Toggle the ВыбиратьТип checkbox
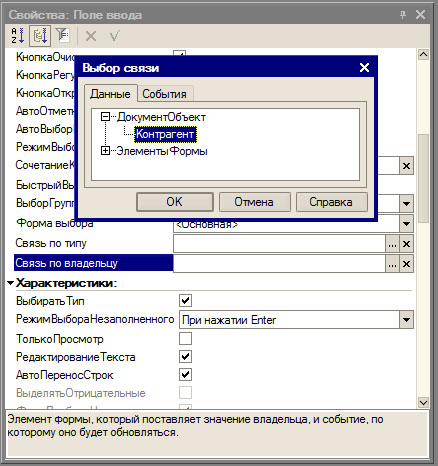The width and height of the screenshot is (438, 466). [x=185, y=301]
